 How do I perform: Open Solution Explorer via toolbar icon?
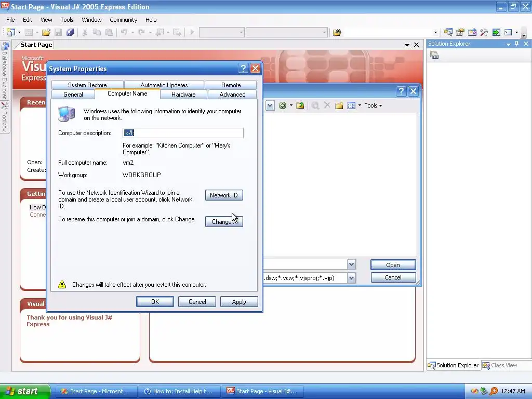pos(448,33)
